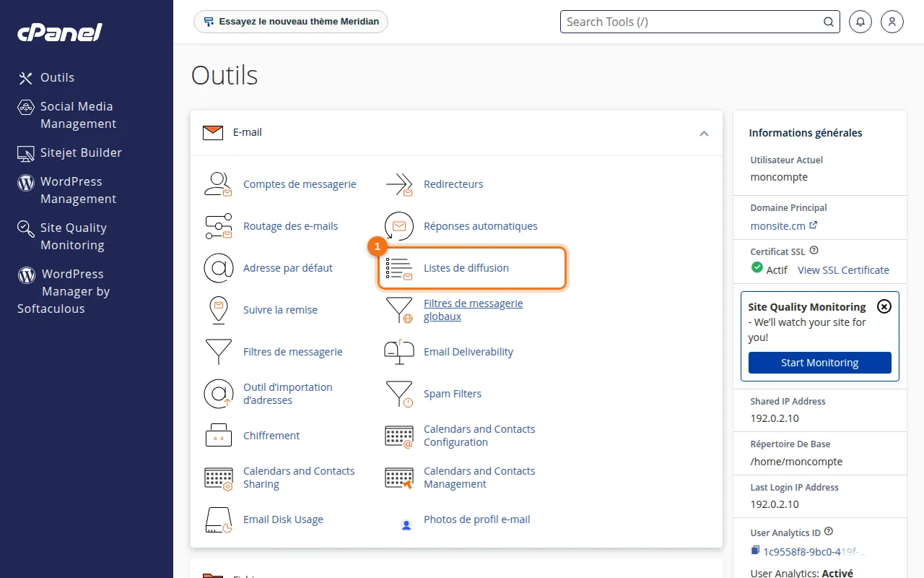Click the Filtres de messagerie funnel icon
Viewport: 924px width, 578px height.
click(x=218, y=352)
